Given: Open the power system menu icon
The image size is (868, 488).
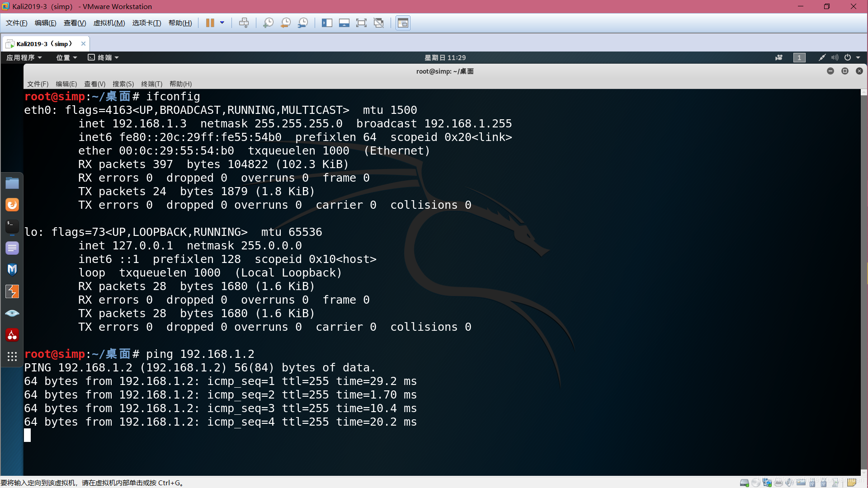Looking at the screenshot, I should pyautogui.click(x=848, y=57).
